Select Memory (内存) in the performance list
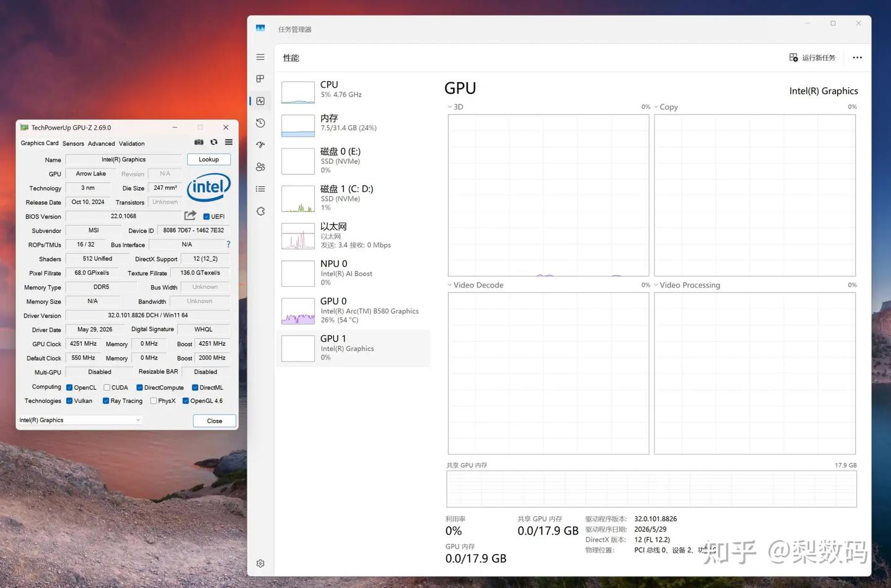The height and width of the screenshot is (588, 891). pos(353,125)
